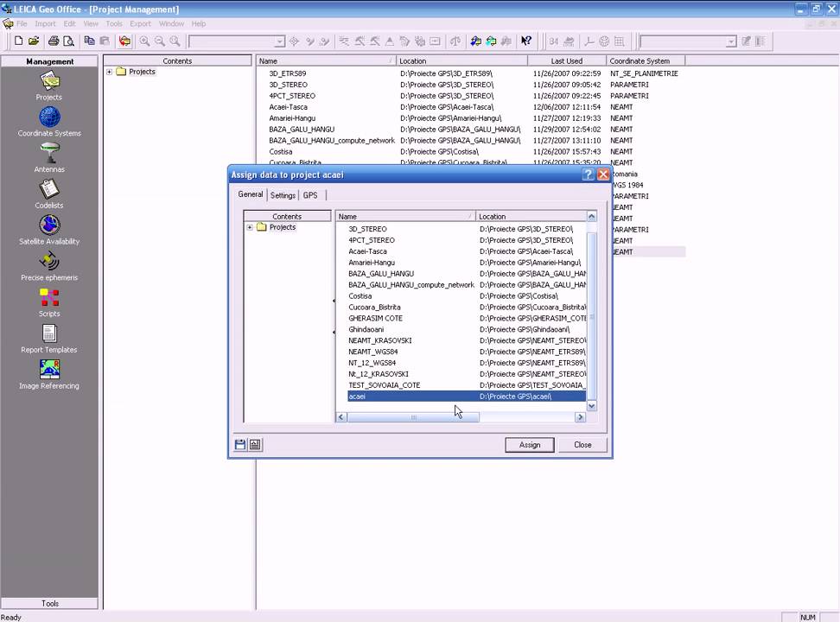The image size is (840, 622).
Task: Select TEST_SOVOAIA_COTE in dialog list
Action: click(384, 385)
